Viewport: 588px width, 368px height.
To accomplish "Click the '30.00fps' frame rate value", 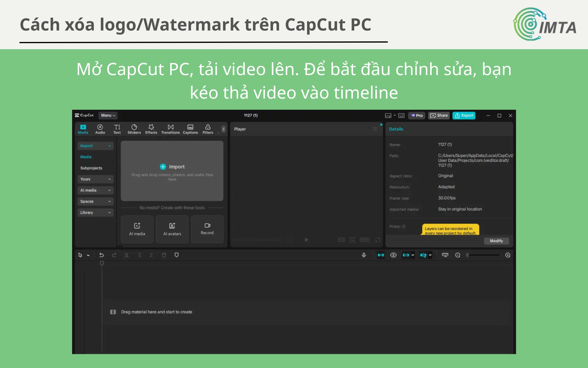I will (x=447, y=198).
